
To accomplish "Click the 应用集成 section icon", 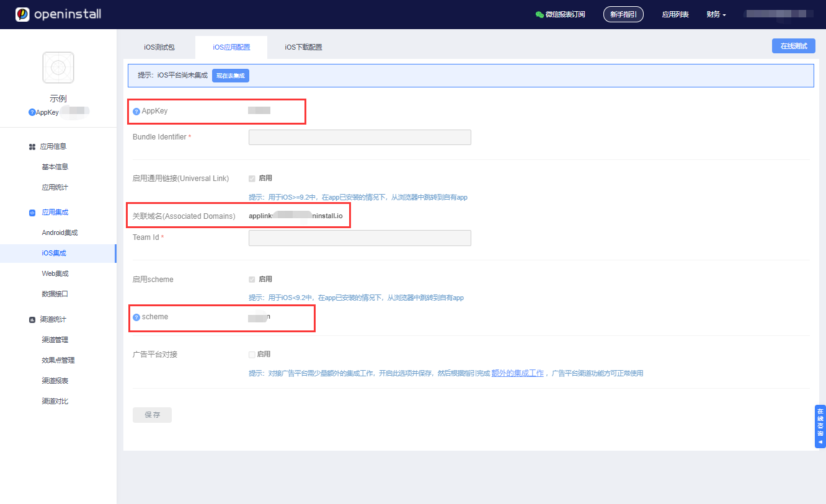I will click(x=32, y=213).
